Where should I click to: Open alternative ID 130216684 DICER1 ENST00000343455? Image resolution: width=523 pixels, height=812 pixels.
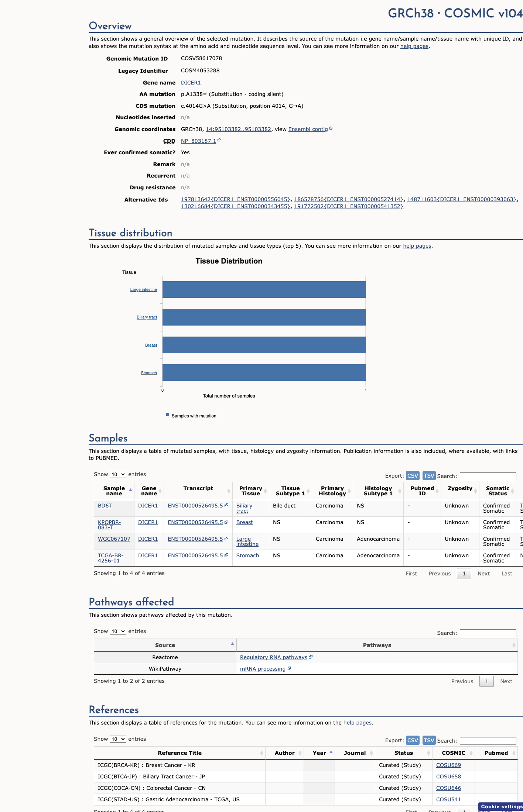[236, 206]
